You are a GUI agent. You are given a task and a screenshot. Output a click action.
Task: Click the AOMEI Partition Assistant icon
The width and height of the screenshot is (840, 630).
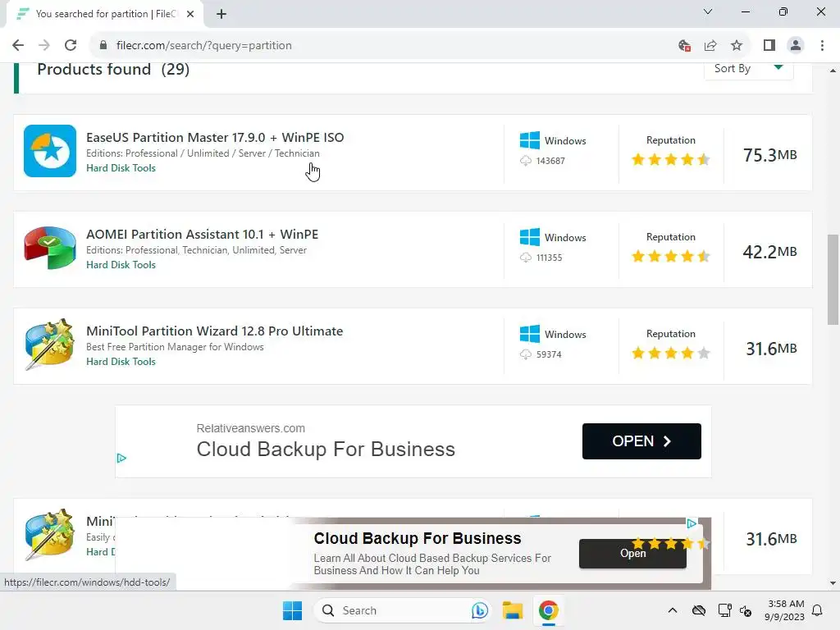50,248
